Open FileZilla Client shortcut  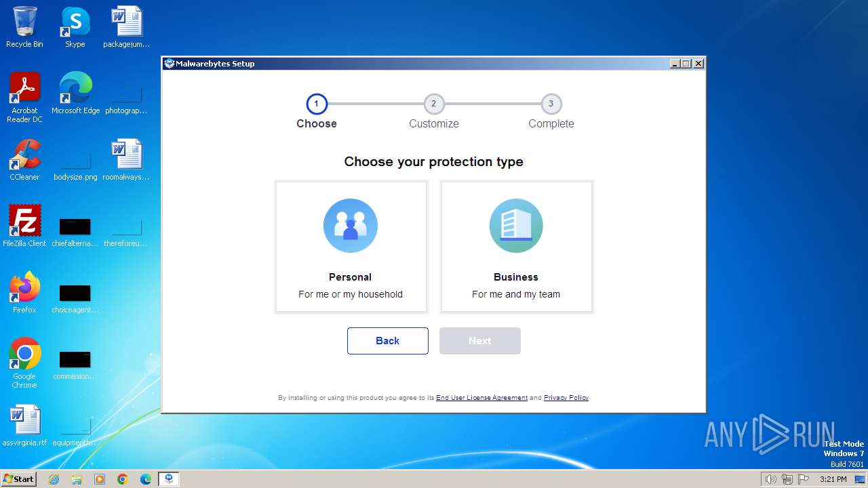click(x=24, y=226)
